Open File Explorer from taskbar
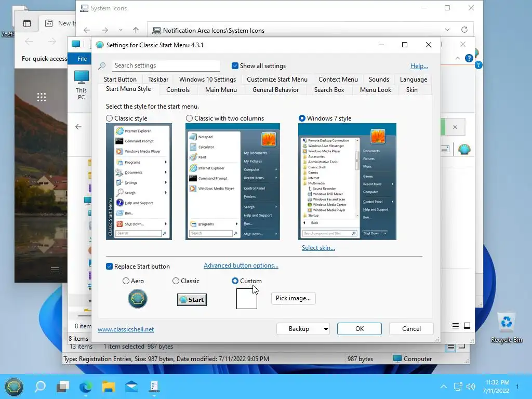The width and height of the screenshot is (532, 399). point(108,387)
